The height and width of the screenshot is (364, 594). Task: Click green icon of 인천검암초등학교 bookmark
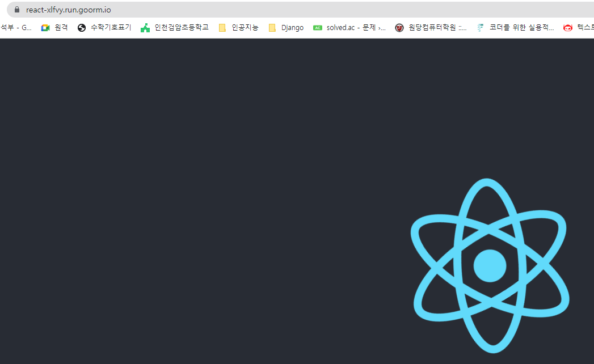[x=145, y=28]
